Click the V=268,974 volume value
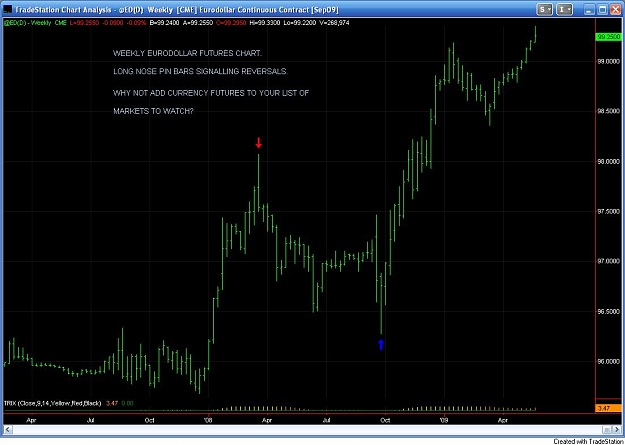 (334, 23)
